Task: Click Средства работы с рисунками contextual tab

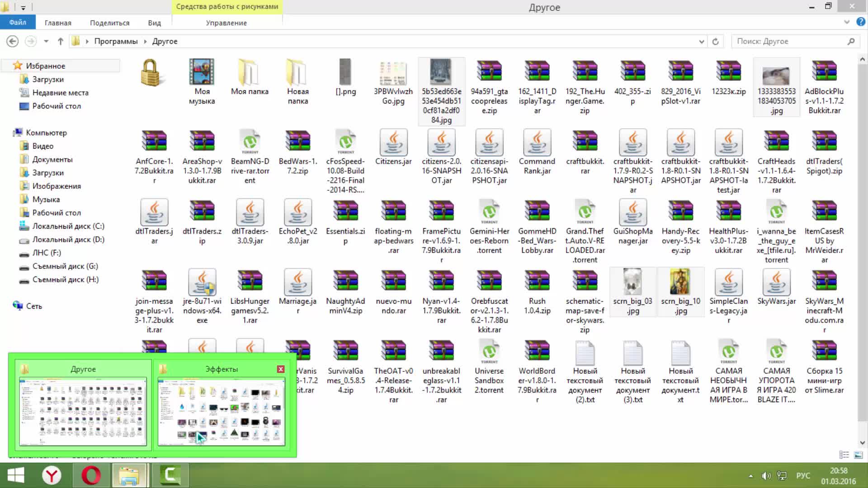Action: click(x=227, y=7)
